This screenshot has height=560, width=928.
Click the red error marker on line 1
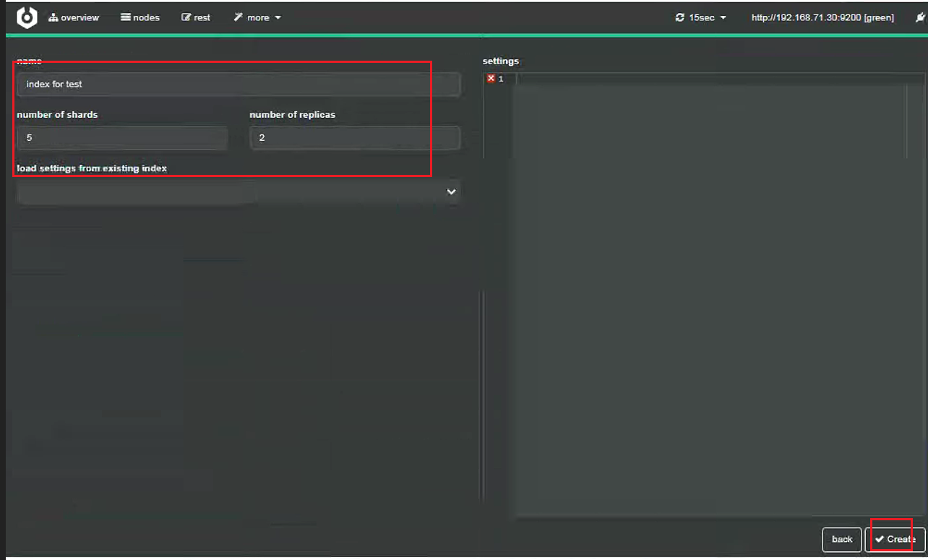(x=491, y=79)
